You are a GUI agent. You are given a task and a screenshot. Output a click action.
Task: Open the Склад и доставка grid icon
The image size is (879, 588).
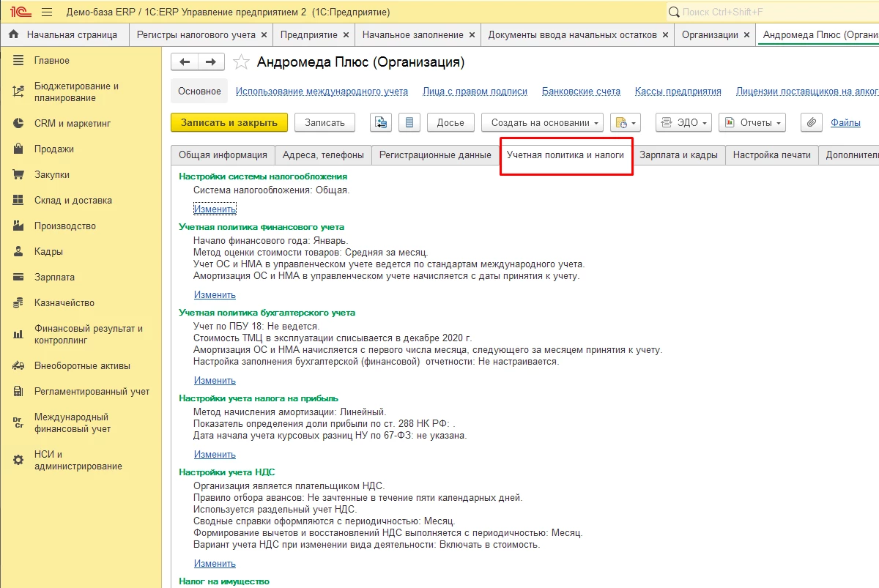tap(19, 201)
